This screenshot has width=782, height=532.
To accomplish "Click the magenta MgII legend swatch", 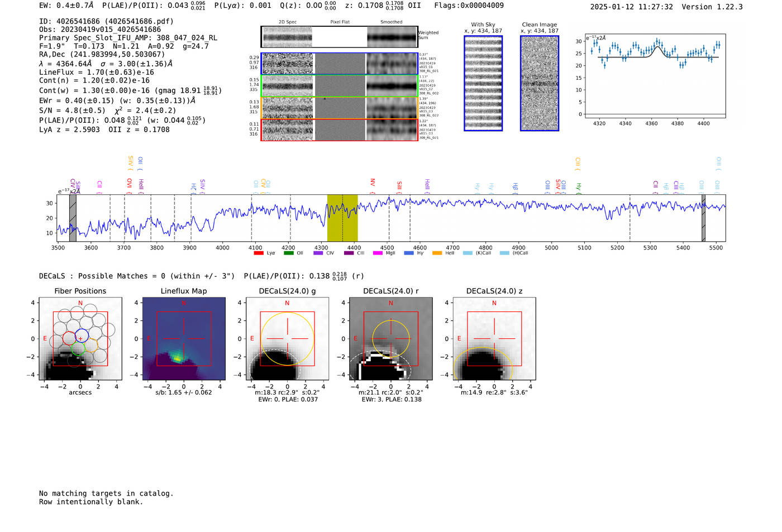I will 378,253.
